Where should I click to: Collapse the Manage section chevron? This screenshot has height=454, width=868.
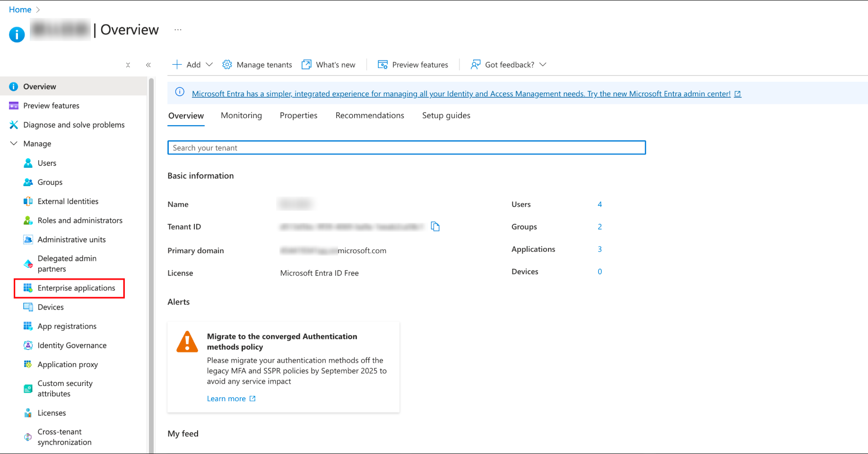point(14,144)
